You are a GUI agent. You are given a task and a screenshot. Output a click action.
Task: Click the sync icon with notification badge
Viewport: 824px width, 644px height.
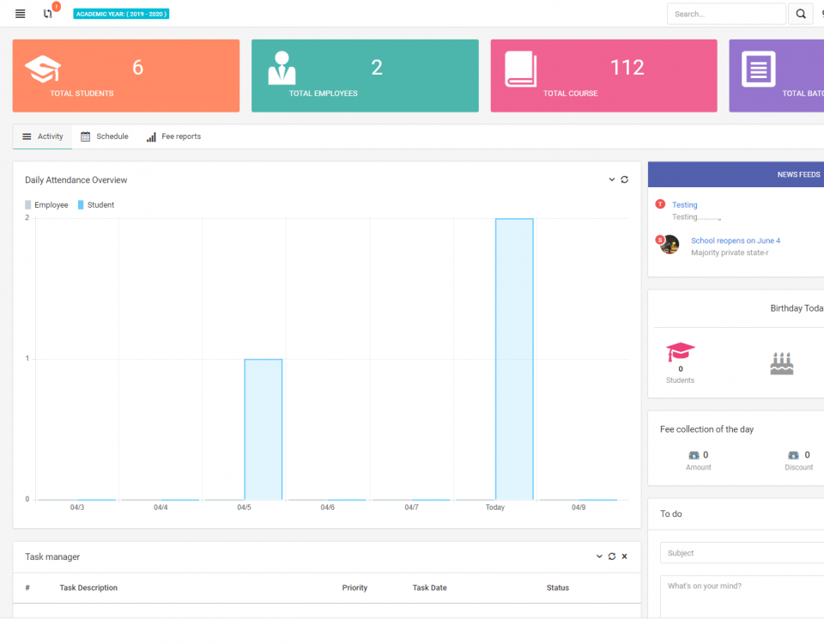click(47, 14)
